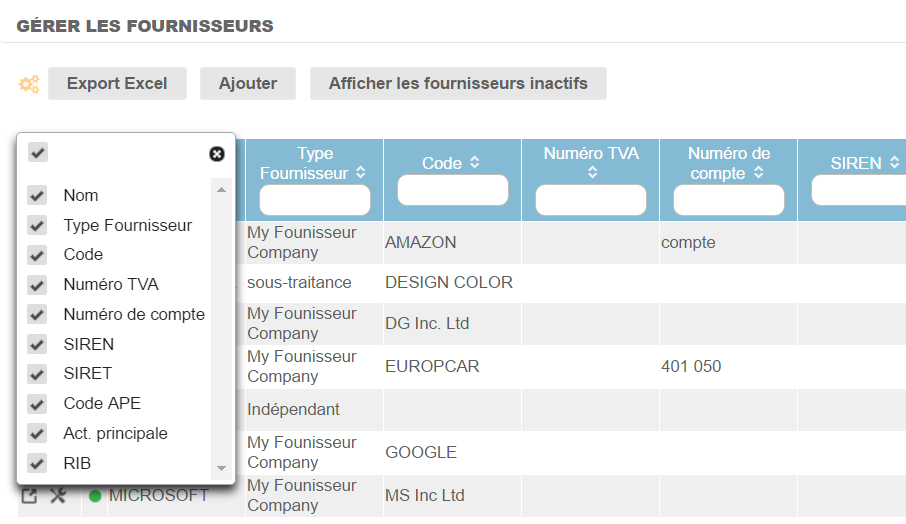Screen dimensions: 906x524
Task: Click Numéro TVA sort arrows
Action: tap(592, 173)
